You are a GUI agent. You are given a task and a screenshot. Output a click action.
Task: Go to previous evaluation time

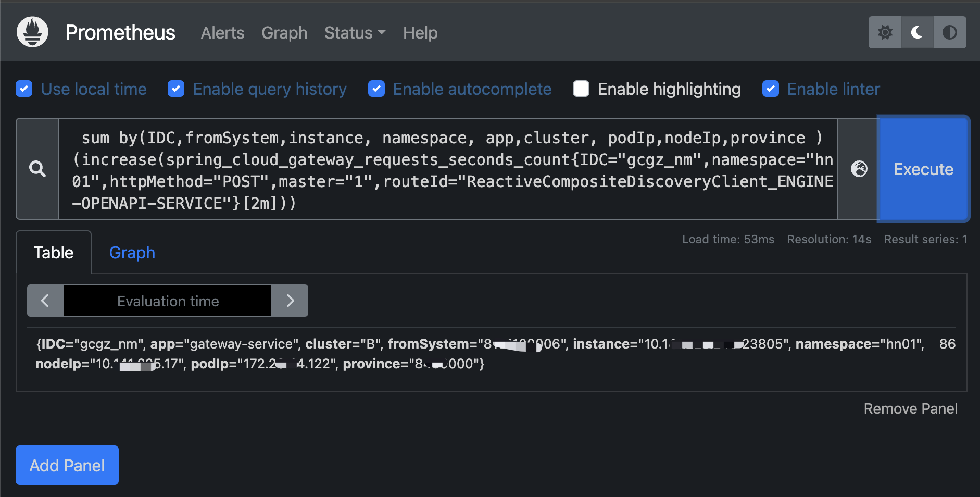click(x=45, y=301)
